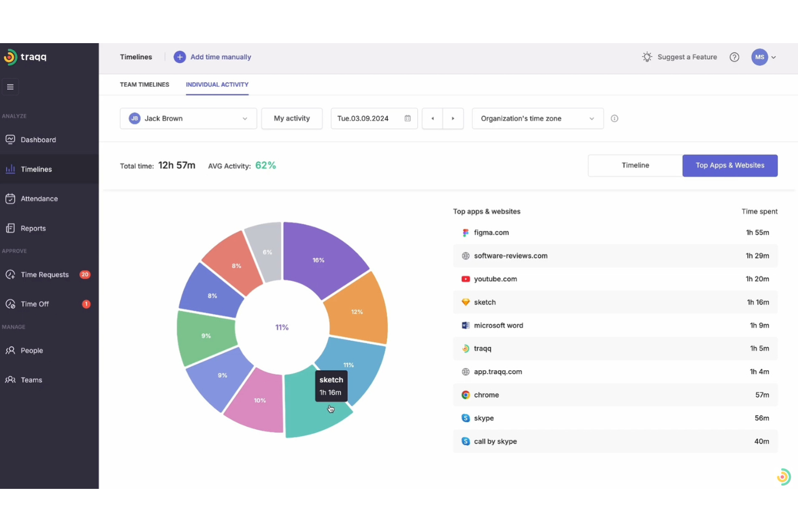Click the JB avatar in user selector
This screenshot has width=798, height=532.
[134, 119]
